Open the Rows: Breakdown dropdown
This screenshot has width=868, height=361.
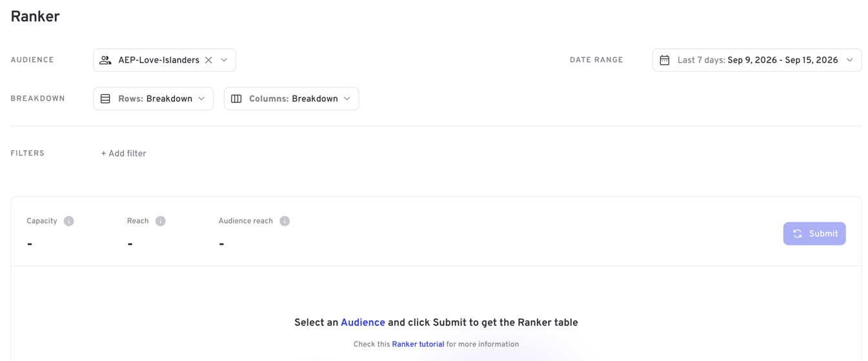click(153, 99)
